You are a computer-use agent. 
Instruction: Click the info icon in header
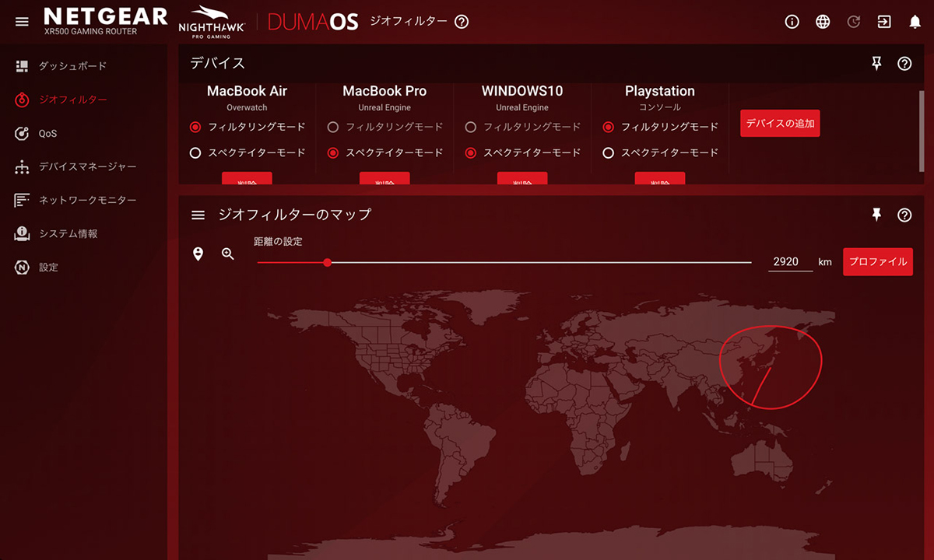click(x=792, y=22)
